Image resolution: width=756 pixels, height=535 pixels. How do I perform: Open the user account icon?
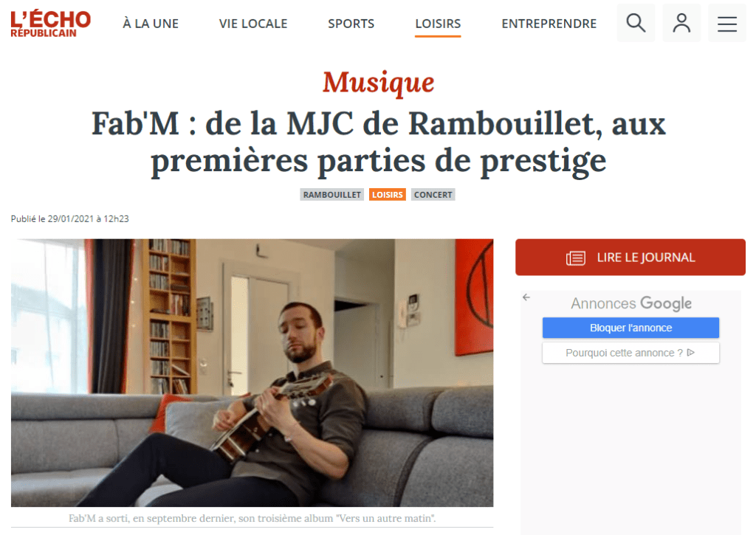(681, 23)
